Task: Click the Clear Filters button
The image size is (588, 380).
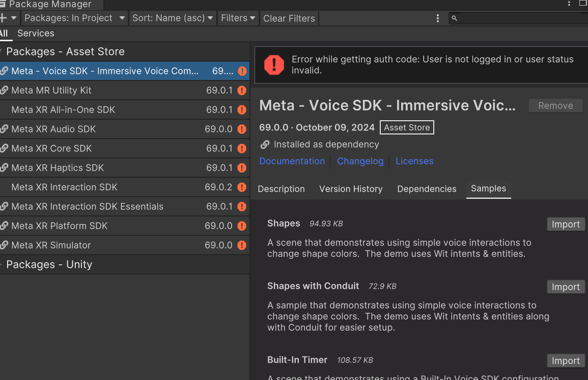Action: pos(289,18)
